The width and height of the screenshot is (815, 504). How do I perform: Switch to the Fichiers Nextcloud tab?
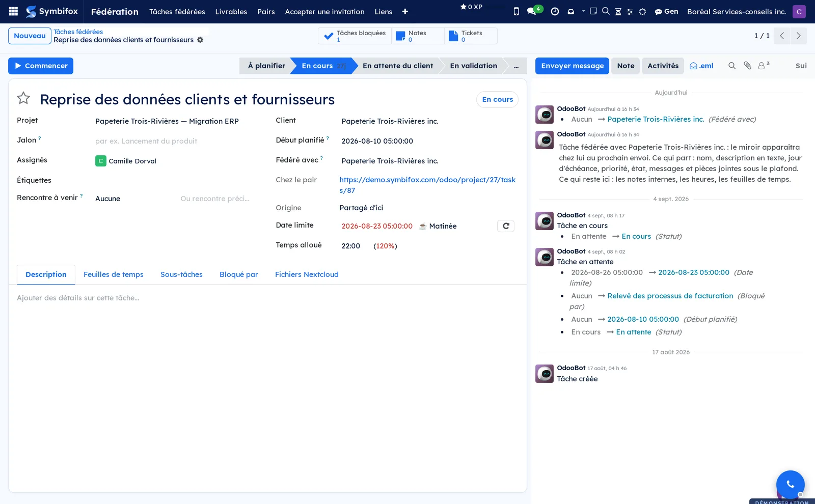tap(307, 274)
